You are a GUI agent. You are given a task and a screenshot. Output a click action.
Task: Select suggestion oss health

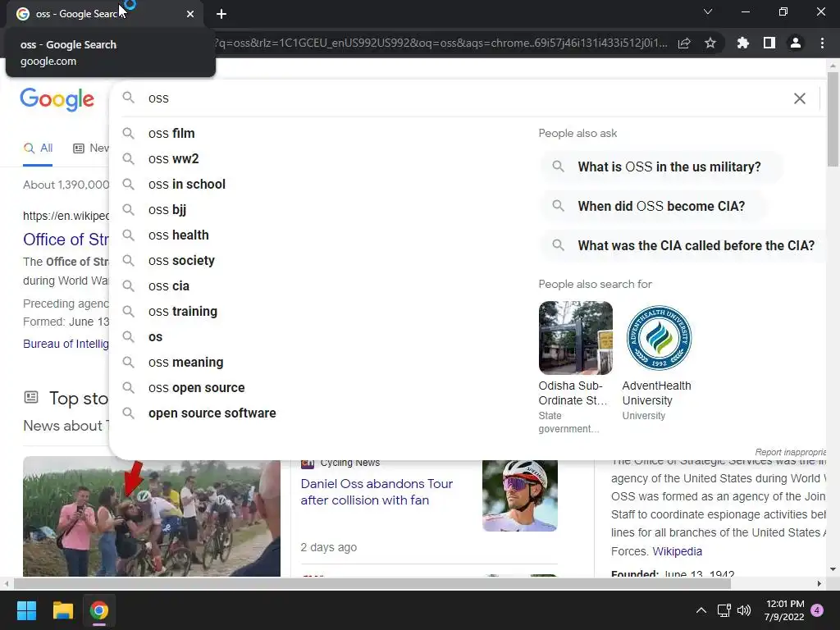(322, 235)
